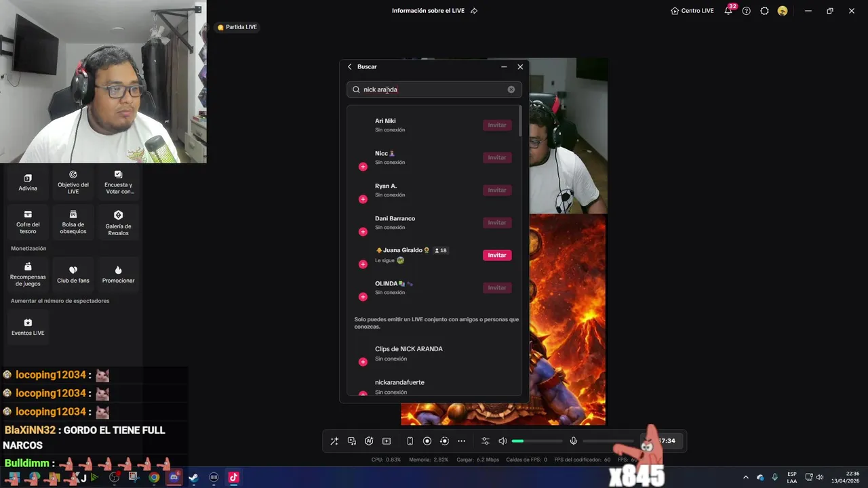Open Bolsa de obsequios
Image resolution: width=868 pixels, height=488 pixels.
click(x=73, y=222)
